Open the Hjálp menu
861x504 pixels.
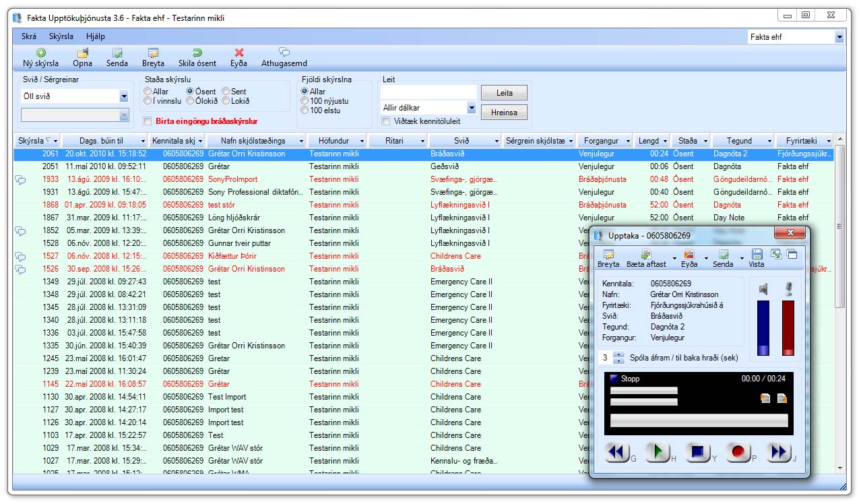click(96, 36)
